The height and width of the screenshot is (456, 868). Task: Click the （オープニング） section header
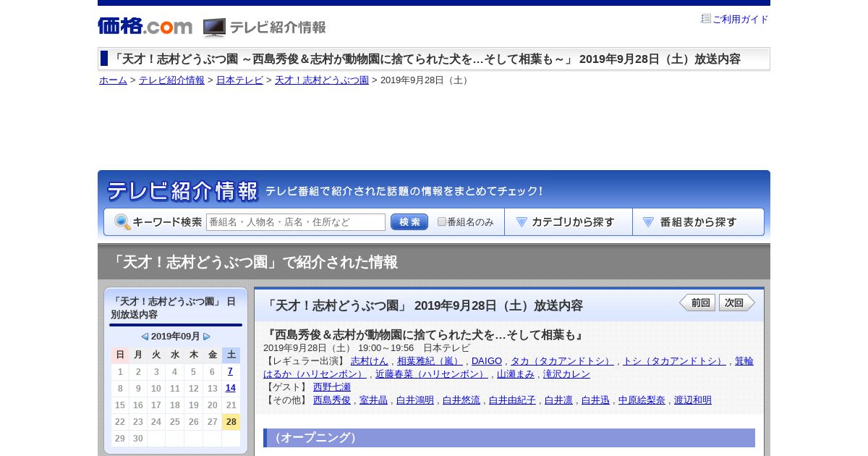click(509, 438)
